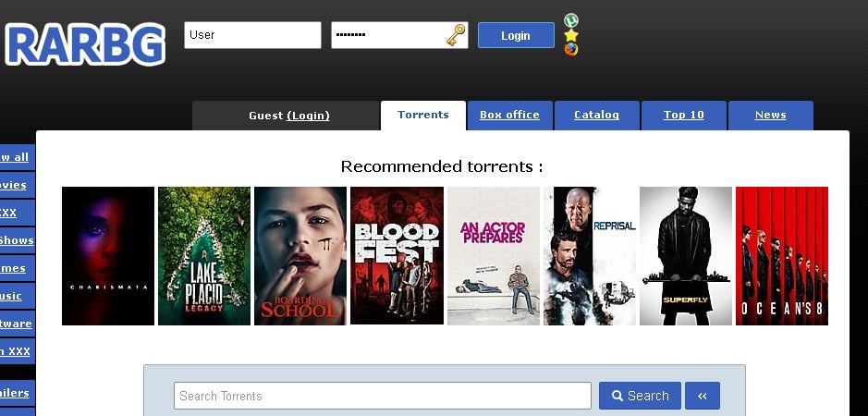Open the 'mes' category sidebar link
Screen dimensions: 868x416
point(17,268)
